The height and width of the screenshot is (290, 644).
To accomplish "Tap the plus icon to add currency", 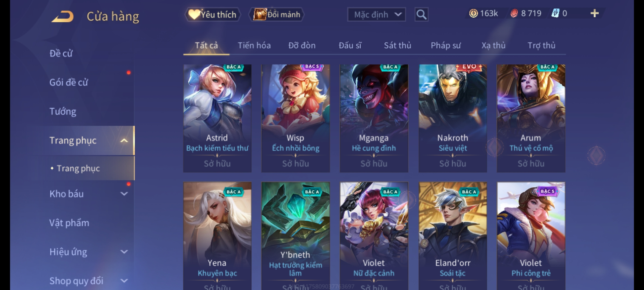I will [595, 13].
